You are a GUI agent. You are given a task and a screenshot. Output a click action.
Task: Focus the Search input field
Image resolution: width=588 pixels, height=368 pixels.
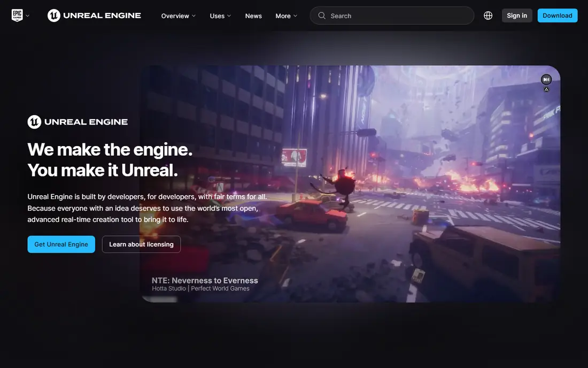392,16
